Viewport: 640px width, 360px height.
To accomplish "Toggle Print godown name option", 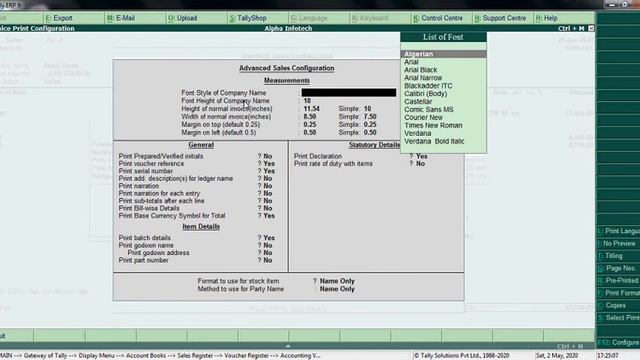I will click(268, 245).
